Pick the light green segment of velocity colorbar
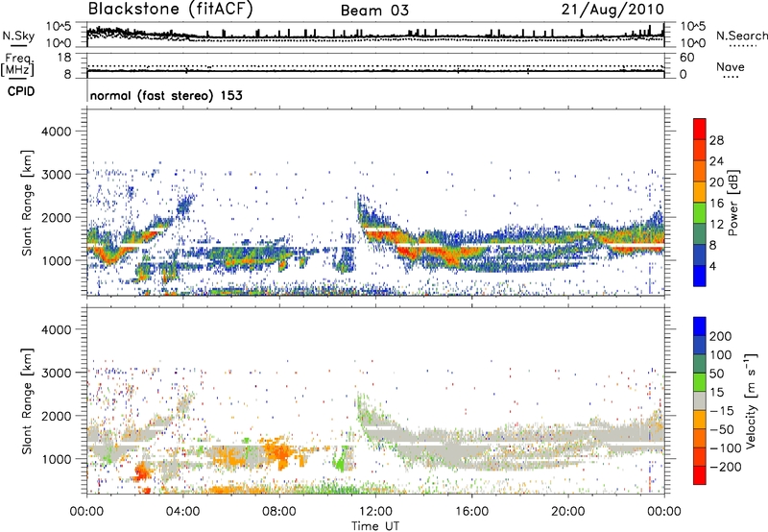768x532 pixels. tap(700, 382)
